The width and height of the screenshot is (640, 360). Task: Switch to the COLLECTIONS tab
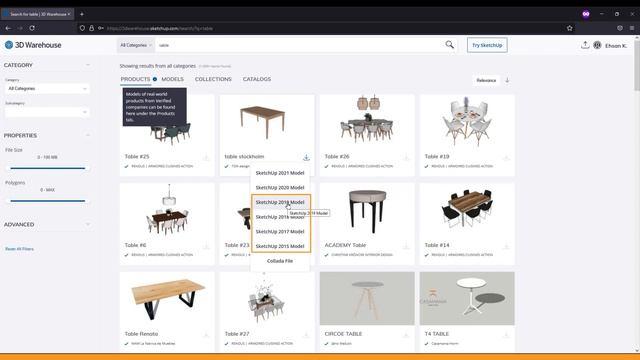click(x=213, y=79)
